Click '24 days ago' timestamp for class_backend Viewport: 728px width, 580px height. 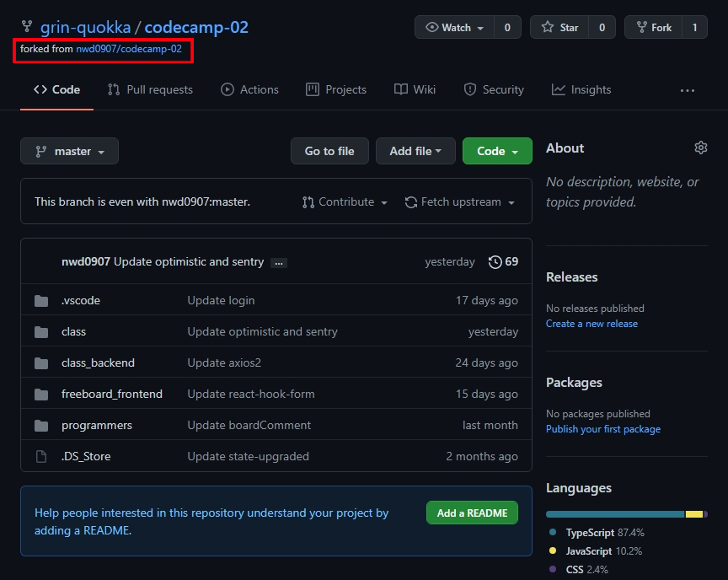pyautogui.click(x=486, y=362)
